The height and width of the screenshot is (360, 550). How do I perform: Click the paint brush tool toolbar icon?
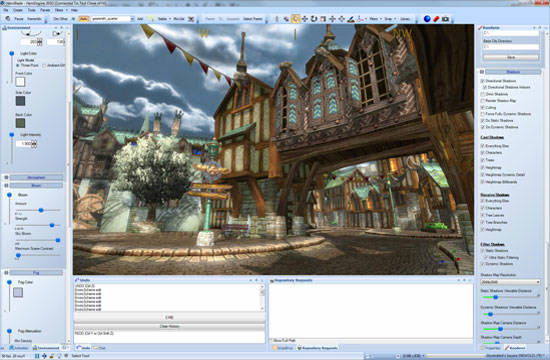coord(350,19)
